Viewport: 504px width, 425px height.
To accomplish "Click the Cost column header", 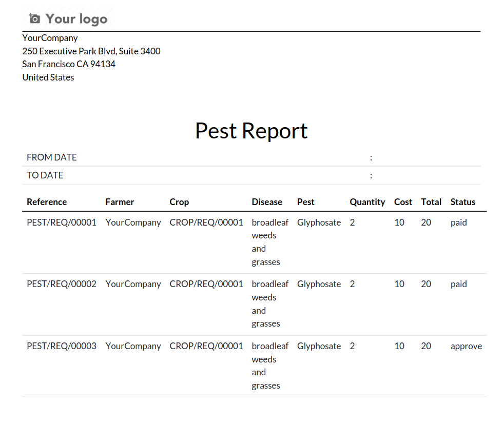I will [x=403, y=202].
